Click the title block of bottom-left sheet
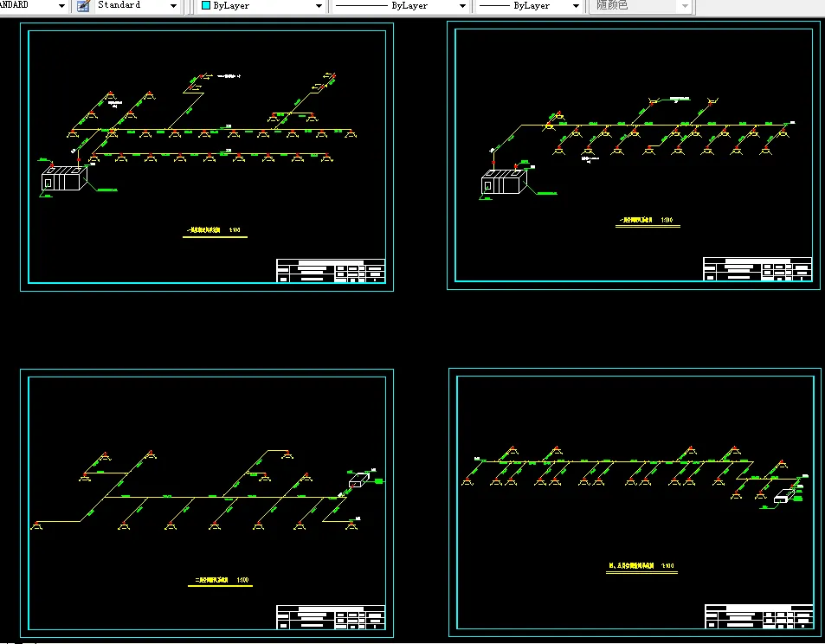This screenshot has width=825, height=644. [331, 617]
